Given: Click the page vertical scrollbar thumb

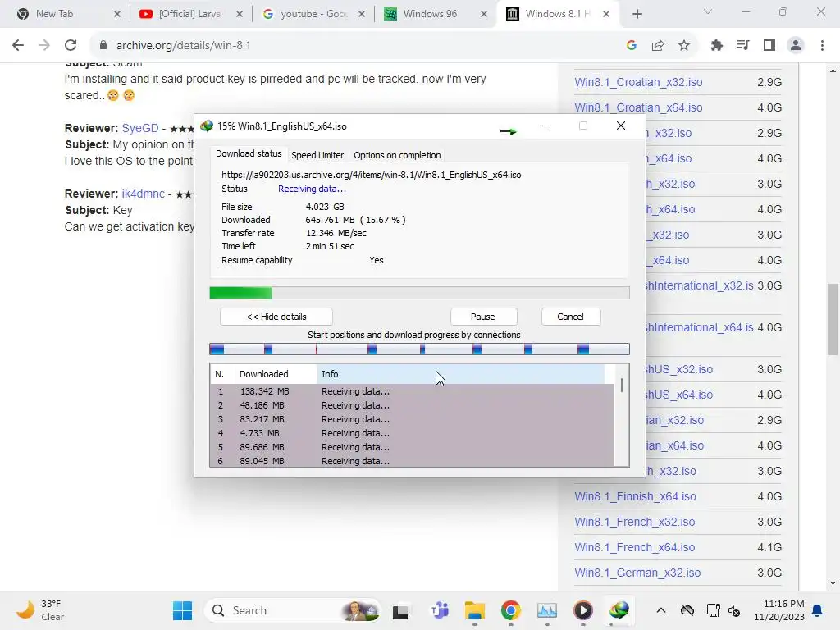Looking at the screenshot, I should point(833,319).
